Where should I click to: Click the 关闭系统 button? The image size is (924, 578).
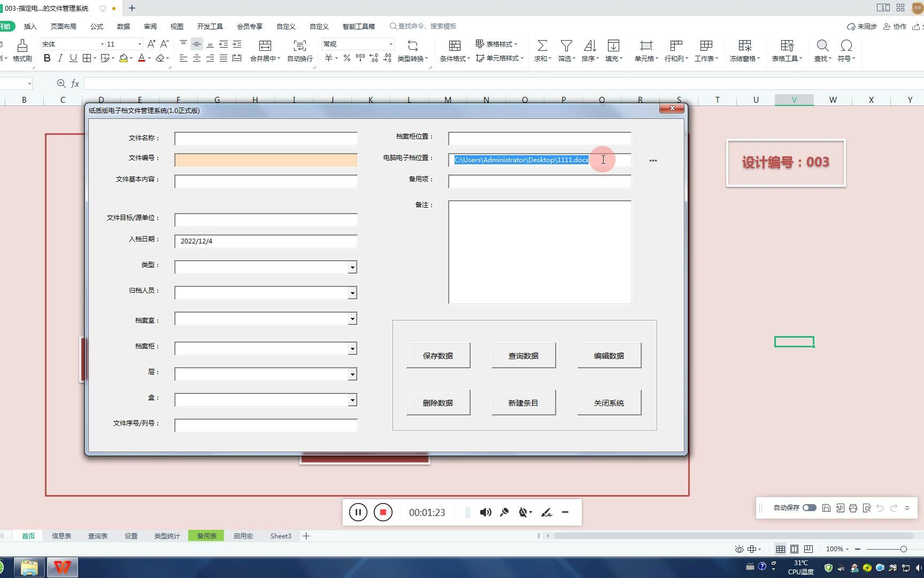point(609,402)
